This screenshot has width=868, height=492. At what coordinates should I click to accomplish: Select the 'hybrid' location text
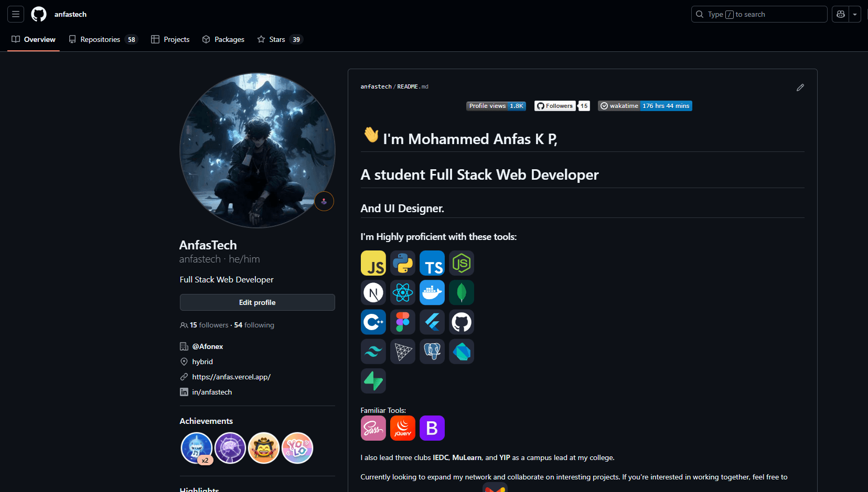202,362
